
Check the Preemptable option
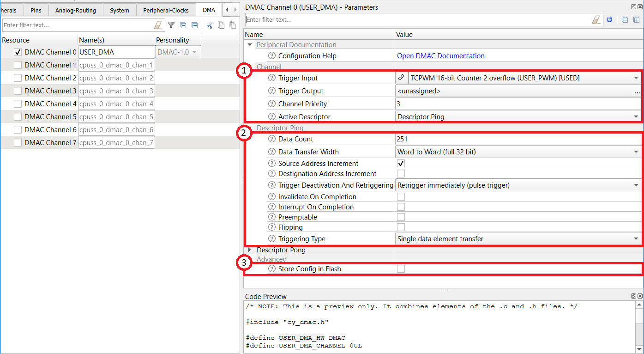click(x=401, y=217)
